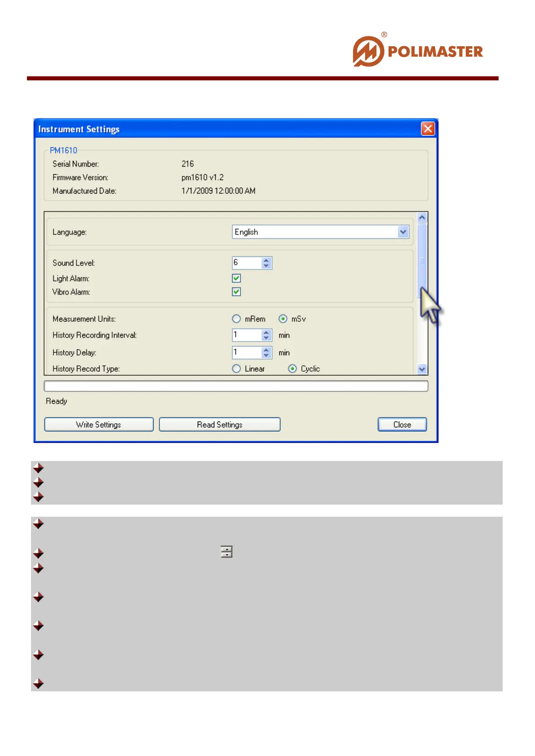Open the Language dropdown showing English
535x756 pixels.
pos(320,232)
